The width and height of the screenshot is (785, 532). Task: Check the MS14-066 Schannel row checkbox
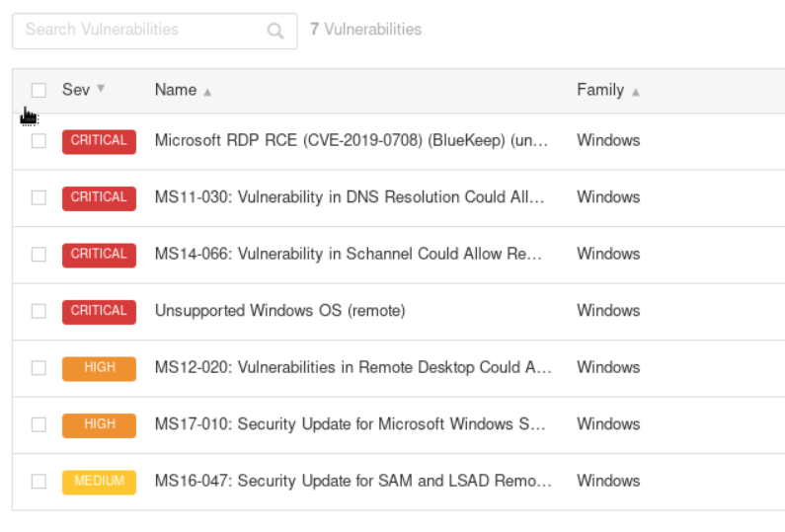39,255
